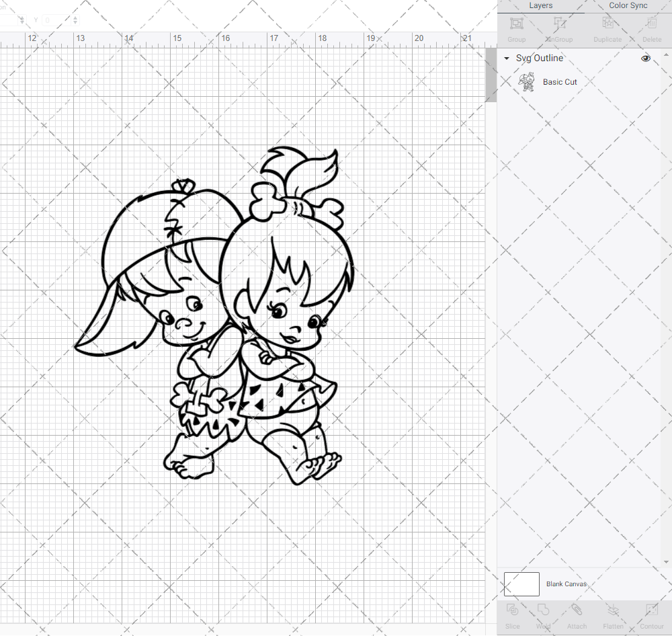Open the Y position stepper up arrow

[75, 17]
